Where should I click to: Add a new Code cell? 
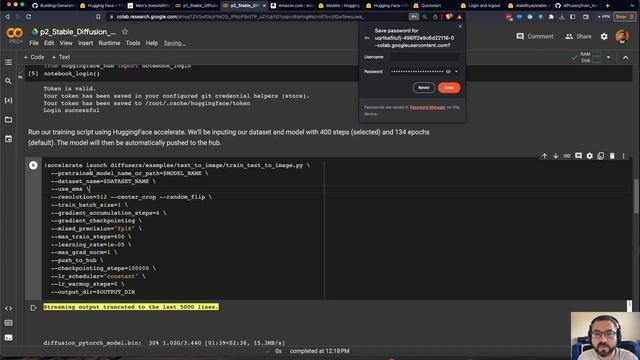34,57
